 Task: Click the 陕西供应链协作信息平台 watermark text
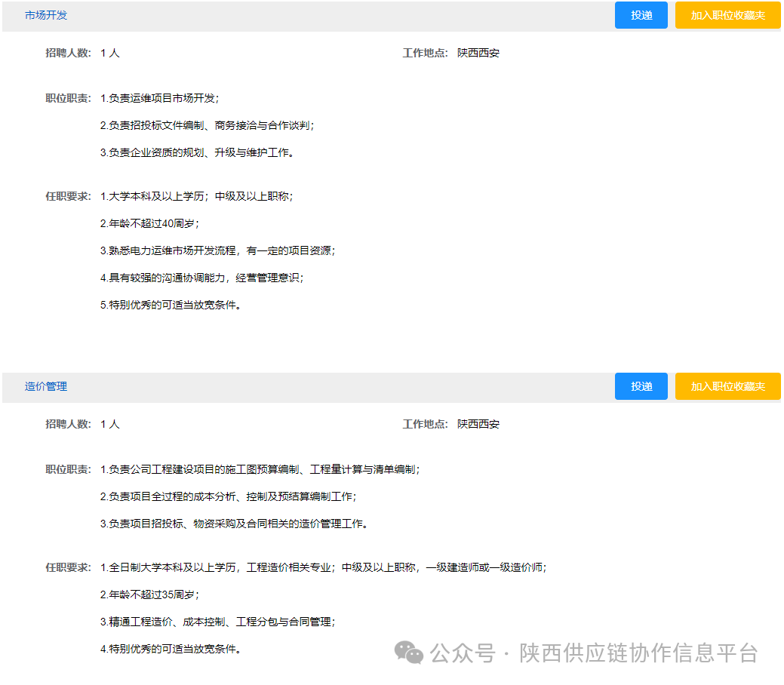638,653
